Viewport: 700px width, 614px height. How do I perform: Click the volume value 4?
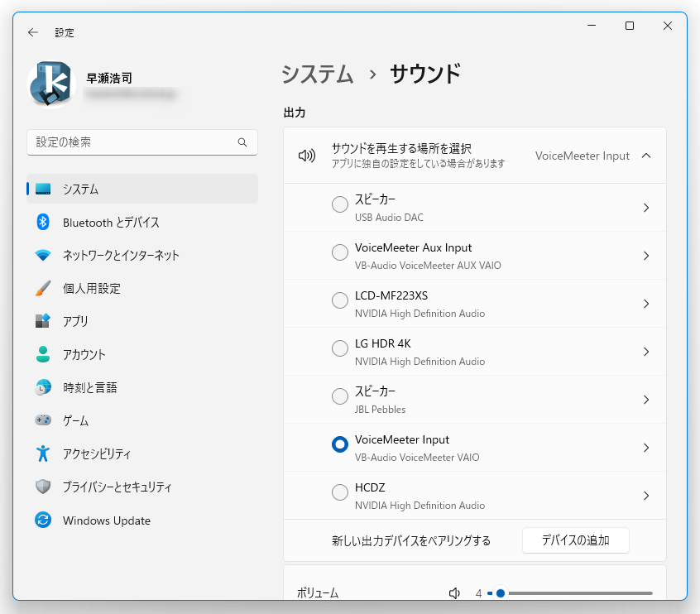click(x=478, y=593)
